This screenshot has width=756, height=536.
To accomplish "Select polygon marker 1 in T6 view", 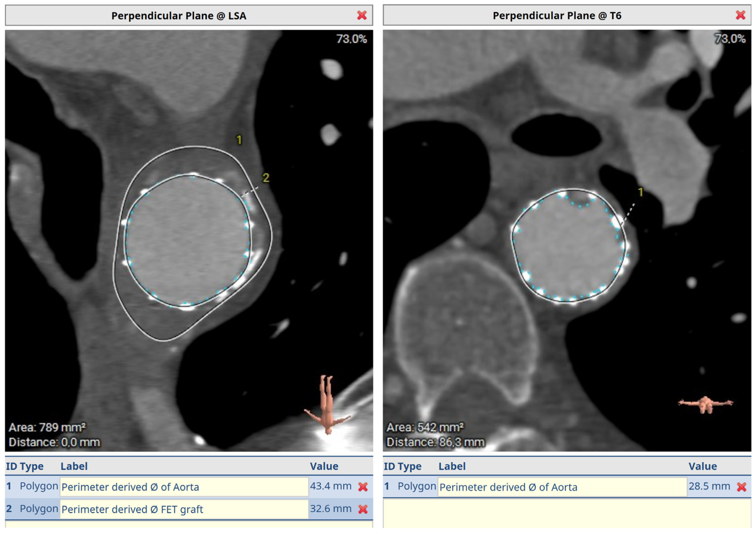I will click(640, 192).
